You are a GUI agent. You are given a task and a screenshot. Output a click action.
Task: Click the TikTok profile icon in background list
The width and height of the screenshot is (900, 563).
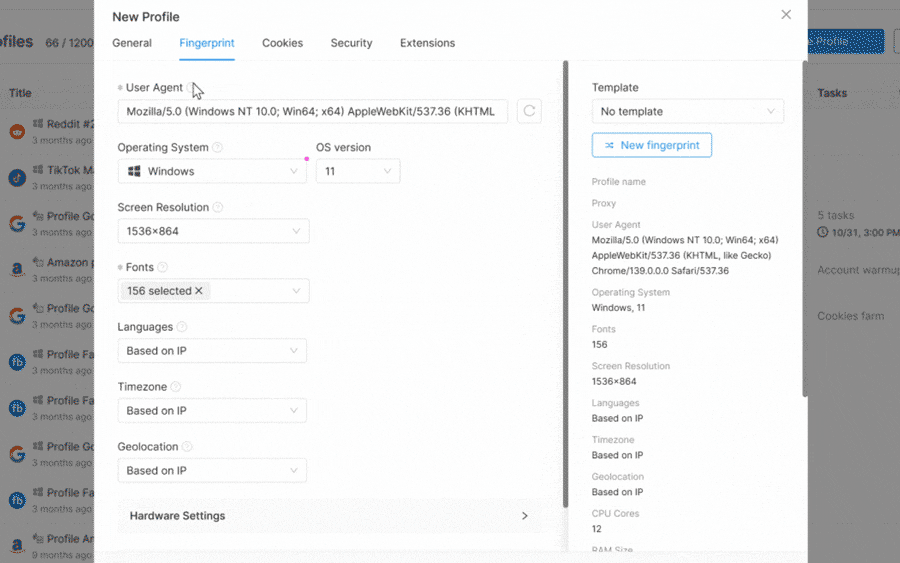pyautogui.click(x=17, y=177)
